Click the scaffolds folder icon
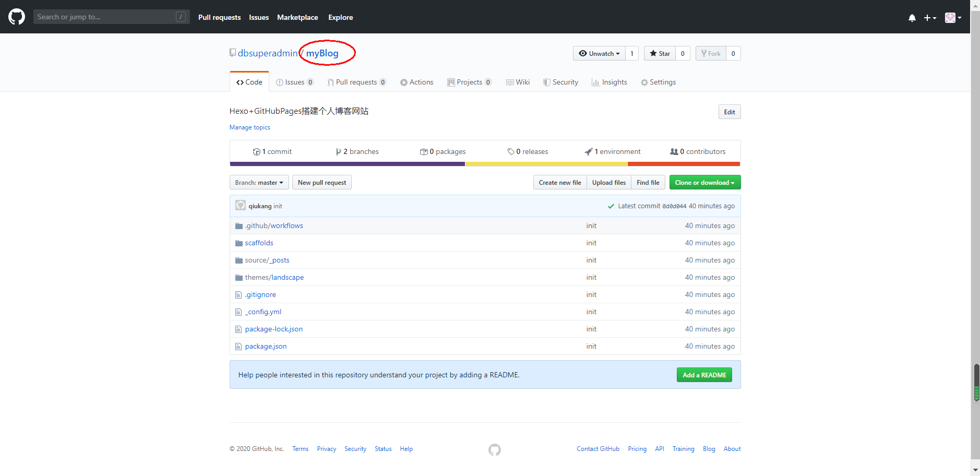Viewport: 980px width, 476px height. click(239, 243)
